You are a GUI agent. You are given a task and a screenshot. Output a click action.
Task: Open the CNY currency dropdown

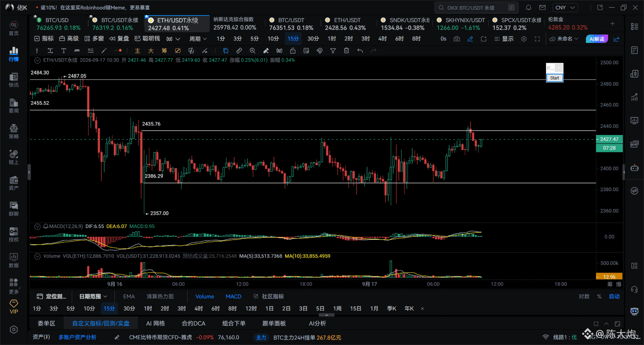[x=565, y=7]
